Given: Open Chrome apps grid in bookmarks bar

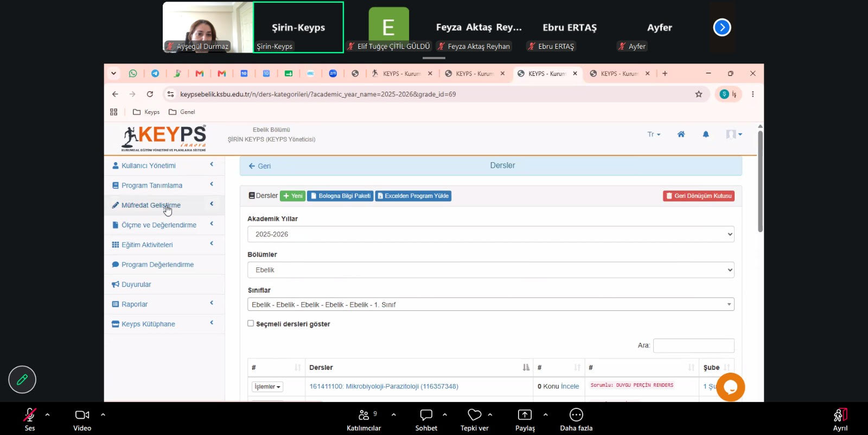Looking at the screenshot, I should click(x=113, y=112).
